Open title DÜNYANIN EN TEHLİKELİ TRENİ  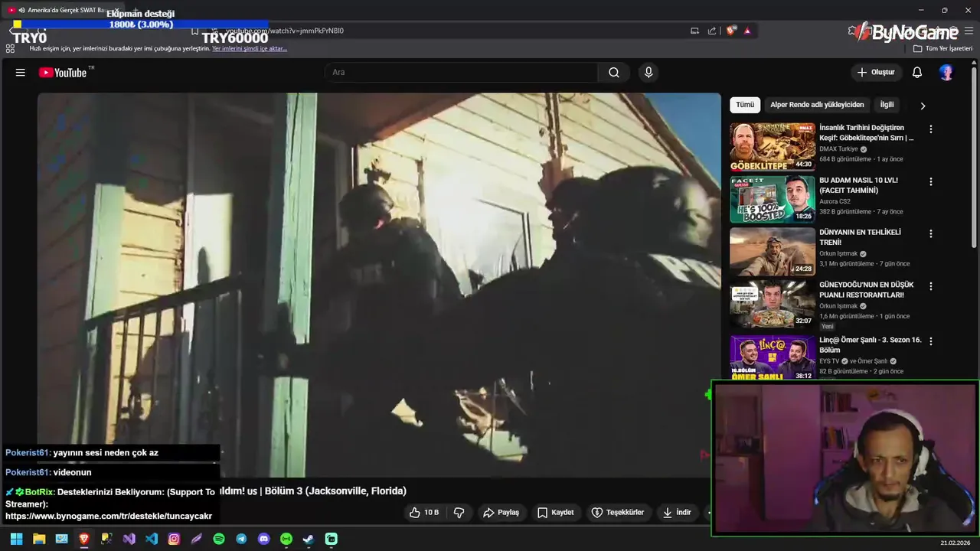[860, 237]
